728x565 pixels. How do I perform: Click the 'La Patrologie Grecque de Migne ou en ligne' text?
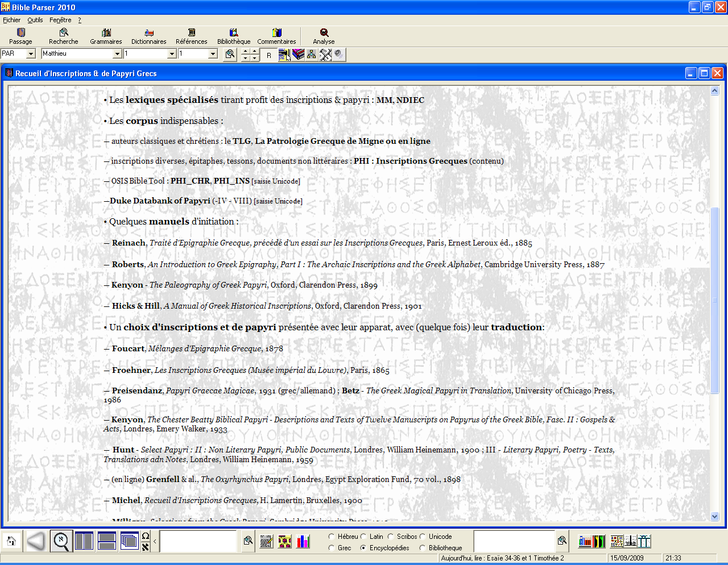point(342,141)
